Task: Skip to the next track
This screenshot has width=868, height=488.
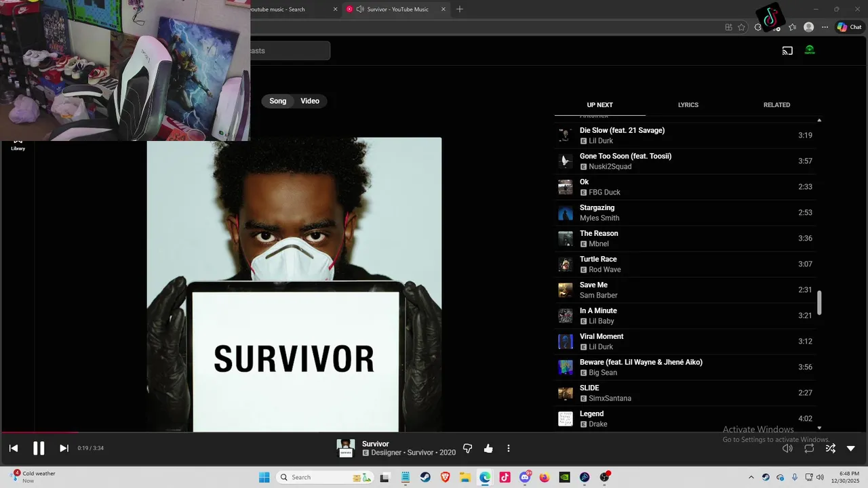Action: coord(64,448)
